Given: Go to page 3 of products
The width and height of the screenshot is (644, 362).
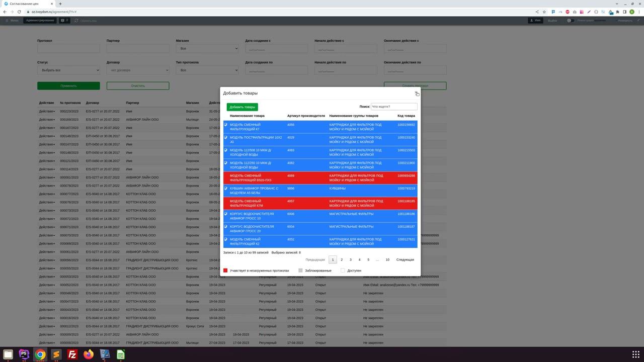Looking at the screenshot, I should 351,259.
